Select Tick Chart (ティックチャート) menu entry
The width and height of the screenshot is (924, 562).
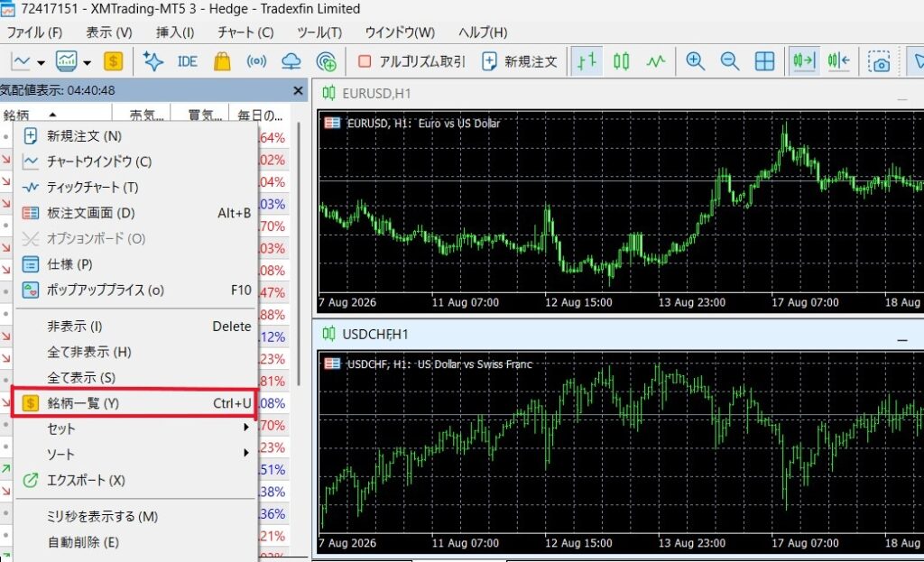point(135,188)
